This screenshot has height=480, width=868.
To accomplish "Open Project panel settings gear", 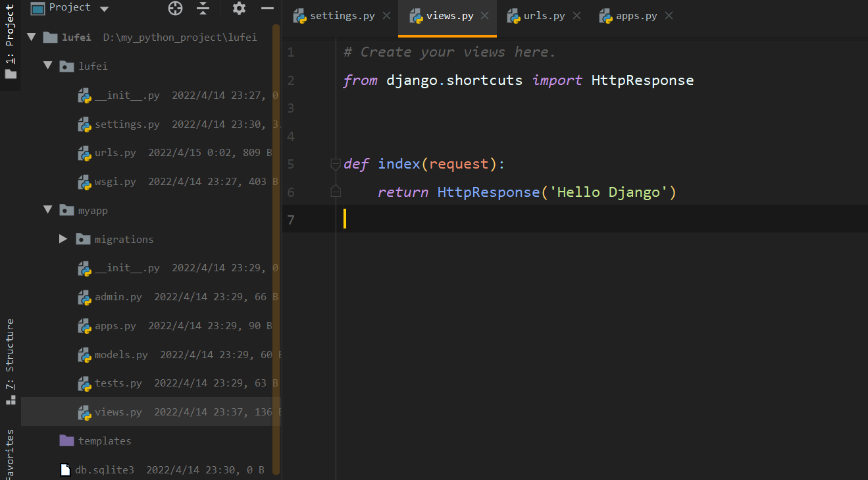I will click(x=239, y=8).
